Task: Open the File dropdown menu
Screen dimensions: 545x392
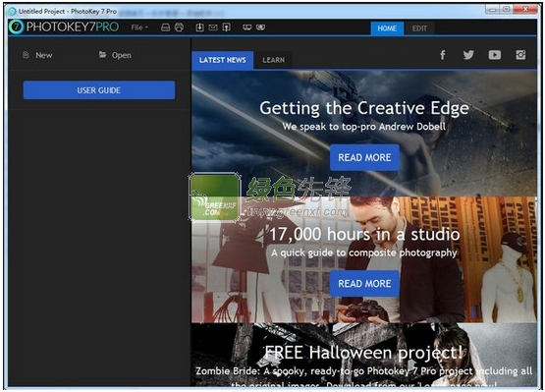Action: [x=139, y=28]
